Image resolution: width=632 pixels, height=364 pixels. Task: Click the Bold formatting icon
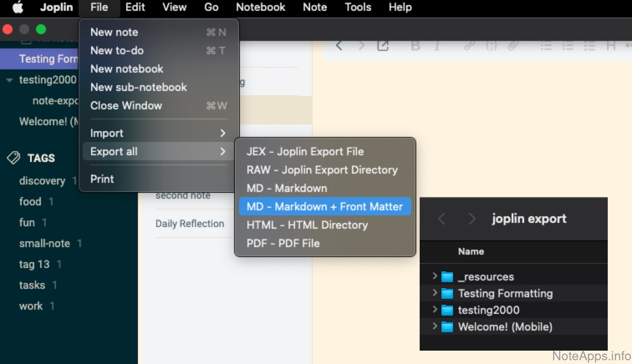(415, 46)
